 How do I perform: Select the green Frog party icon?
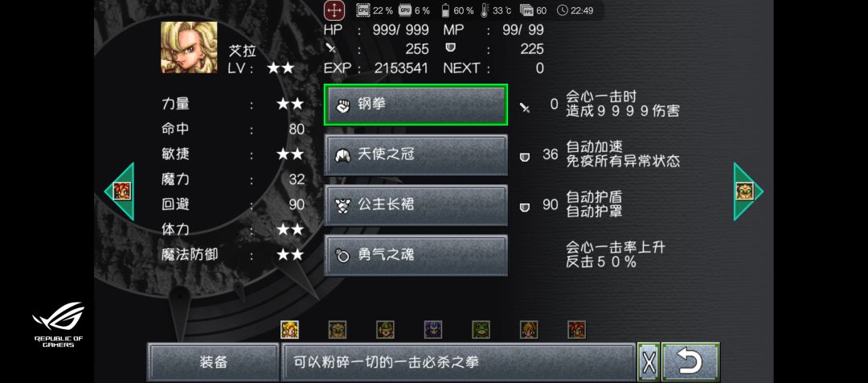coord(481,330)
